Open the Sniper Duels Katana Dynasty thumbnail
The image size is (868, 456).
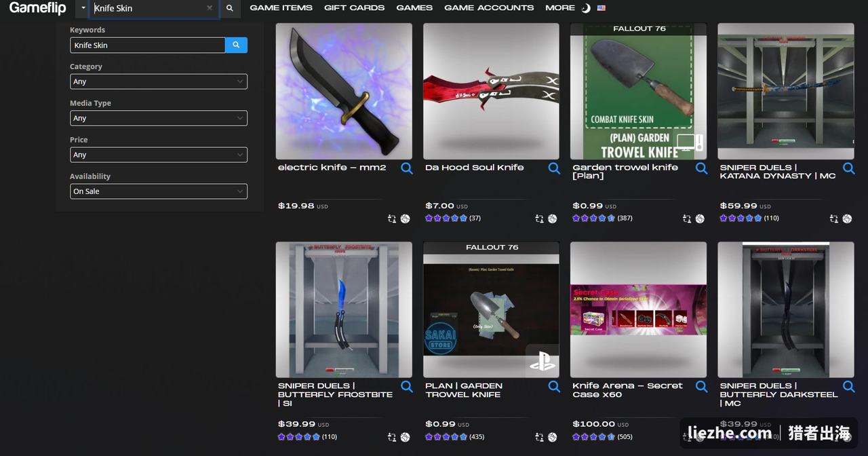coord(786,92)
